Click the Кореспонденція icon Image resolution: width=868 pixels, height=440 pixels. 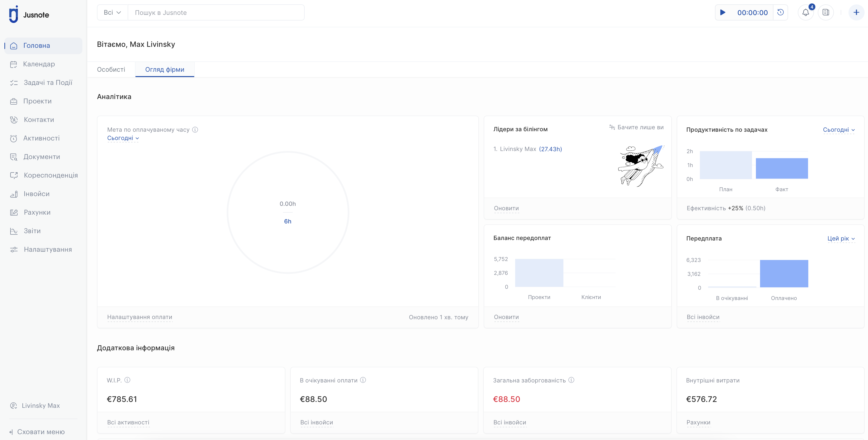(x=14, y=175)
